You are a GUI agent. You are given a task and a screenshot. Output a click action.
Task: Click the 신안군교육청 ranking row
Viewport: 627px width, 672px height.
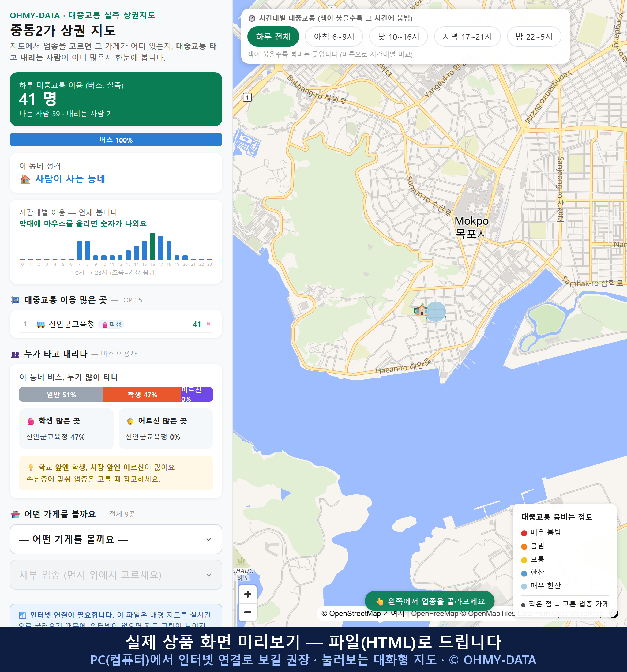pyautogui.click(x=116, y=324)
